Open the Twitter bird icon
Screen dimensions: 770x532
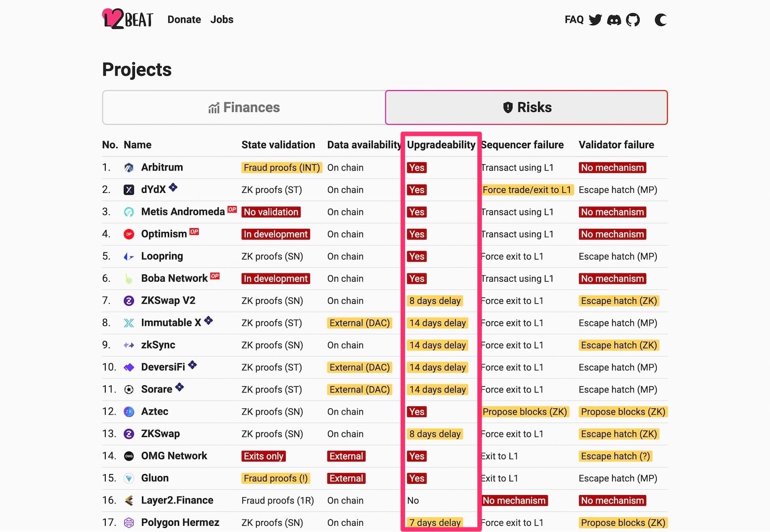pos(595,20)
